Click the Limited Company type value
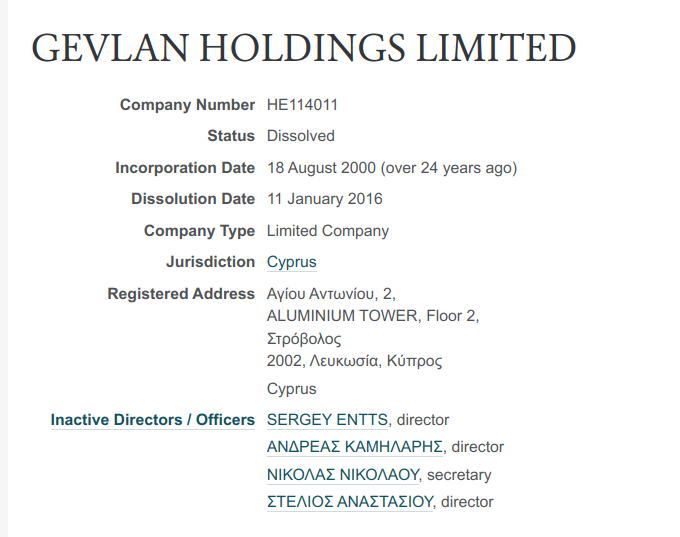Viewport: 680px width, 537px height. point(328,231)
